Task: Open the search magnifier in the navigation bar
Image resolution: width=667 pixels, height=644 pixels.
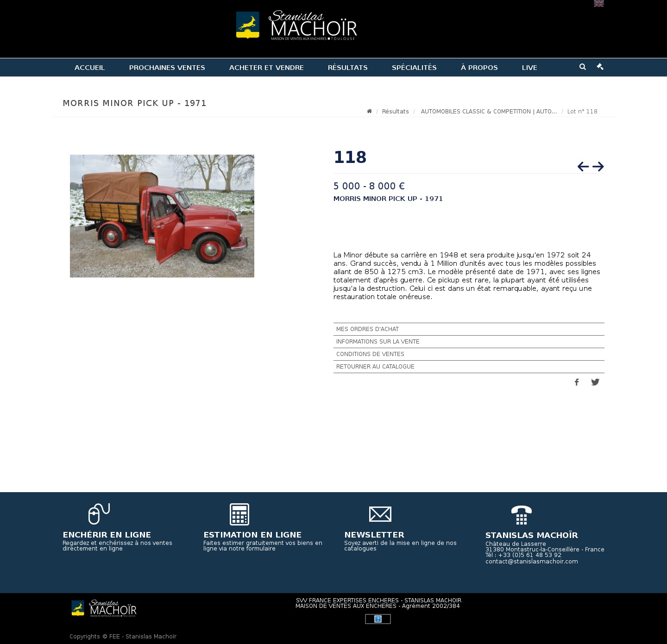Action: pos(583,67)
